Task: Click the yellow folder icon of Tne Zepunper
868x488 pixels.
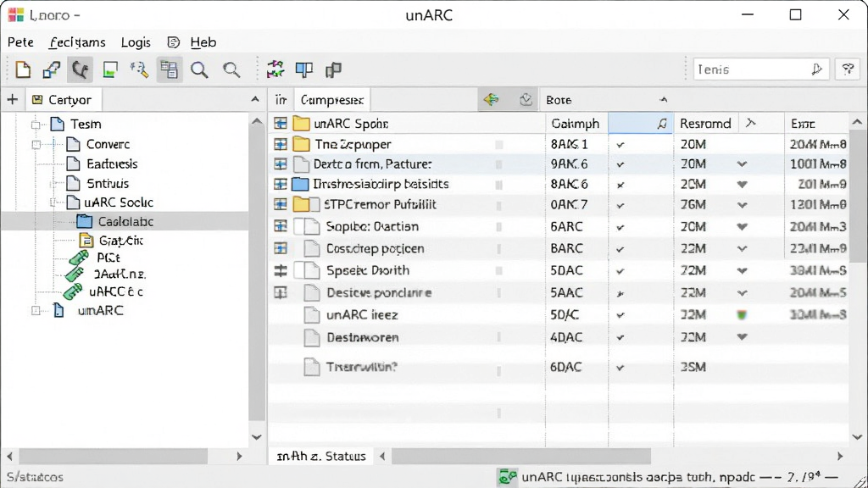Action: [x=301, y=144]
